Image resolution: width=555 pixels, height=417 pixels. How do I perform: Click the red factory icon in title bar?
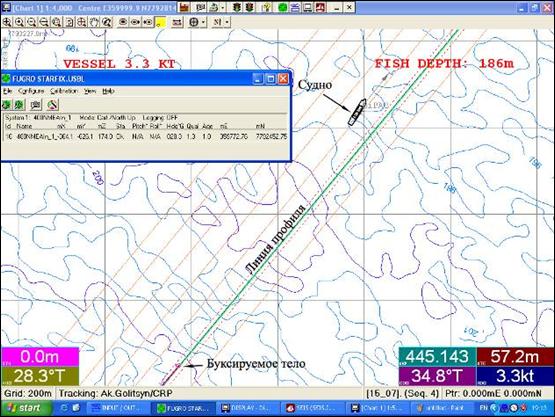184,7
